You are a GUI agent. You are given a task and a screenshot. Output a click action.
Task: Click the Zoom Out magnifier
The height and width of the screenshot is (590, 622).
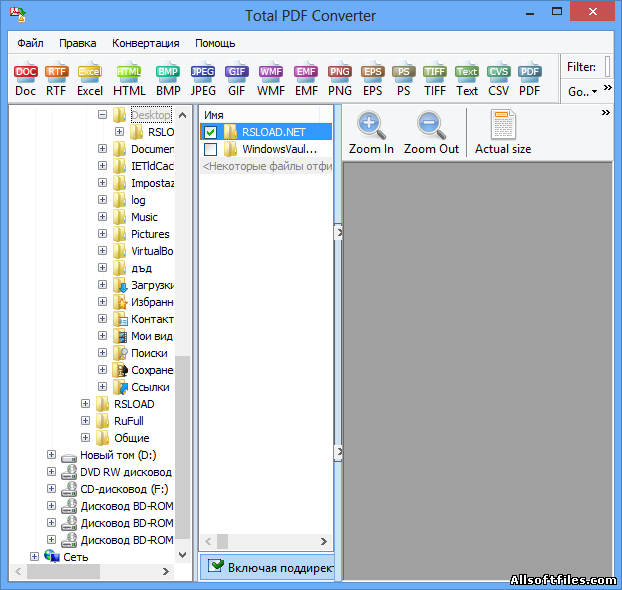pos(431,132)
